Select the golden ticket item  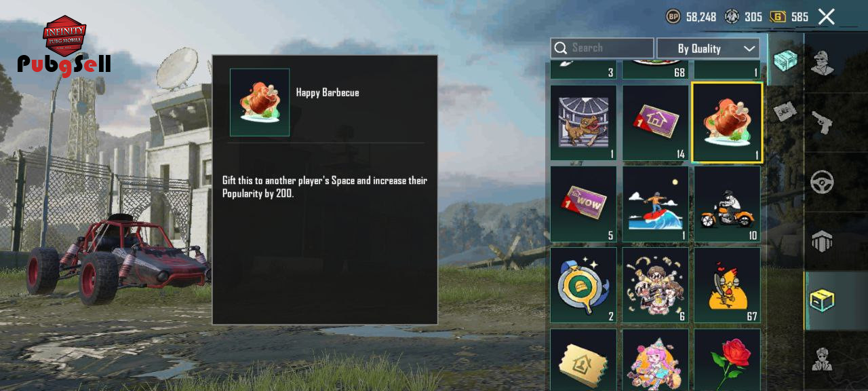pyautogui.click(x=583, y=360)
